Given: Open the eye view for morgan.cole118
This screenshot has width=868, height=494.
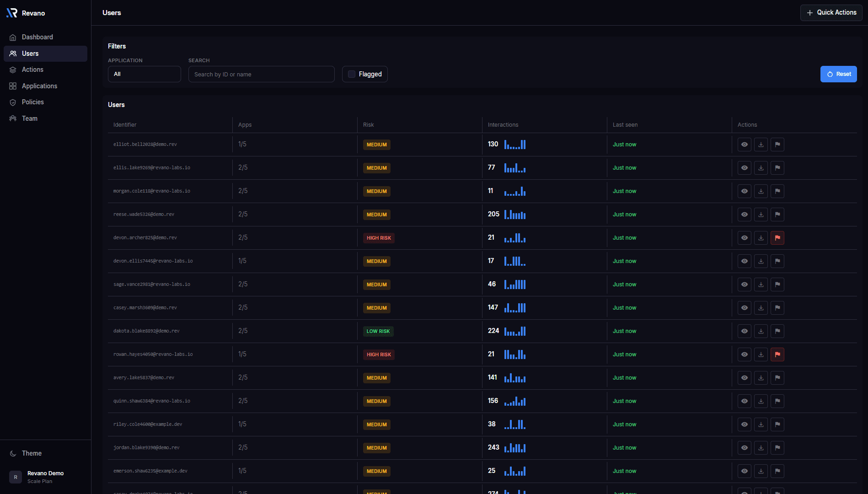Looking at the screenshot, I should coord(745,191).
